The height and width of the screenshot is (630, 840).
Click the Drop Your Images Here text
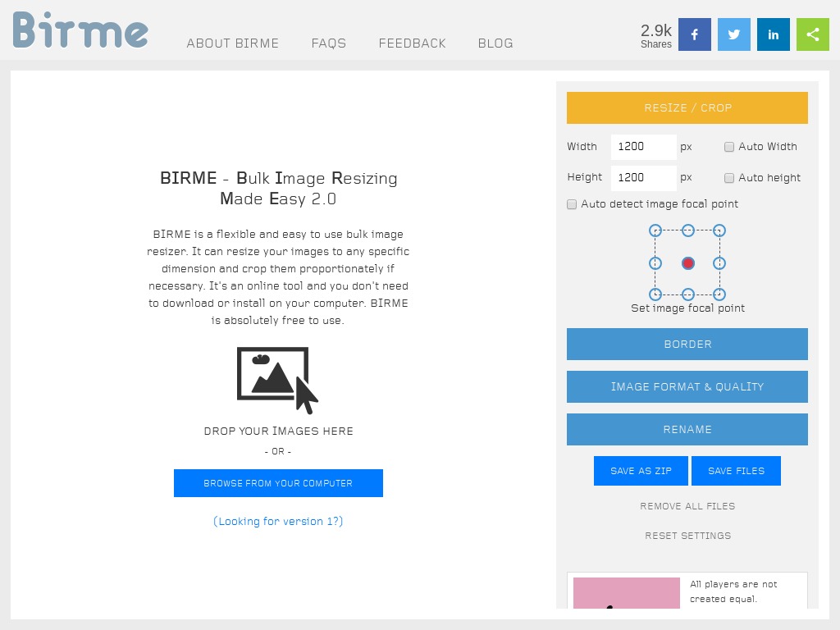279,431
